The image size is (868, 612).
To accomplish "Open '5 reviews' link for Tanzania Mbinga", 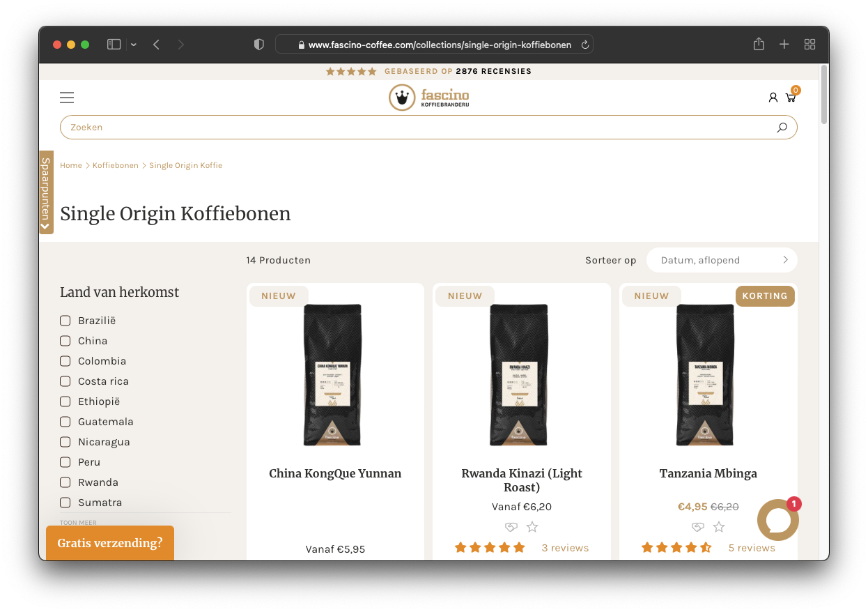I will (x=752, y=548).
